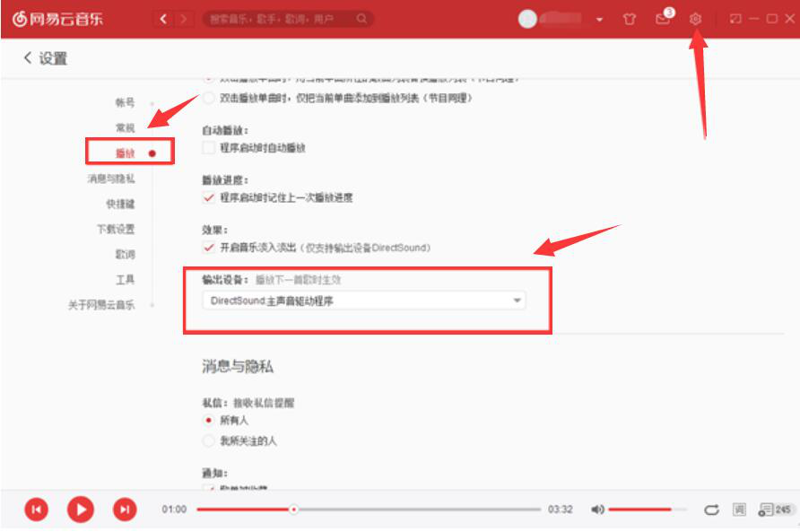Click the user avatar
The height and width of the screenshot is (532, 800).
tap(527, 19)
